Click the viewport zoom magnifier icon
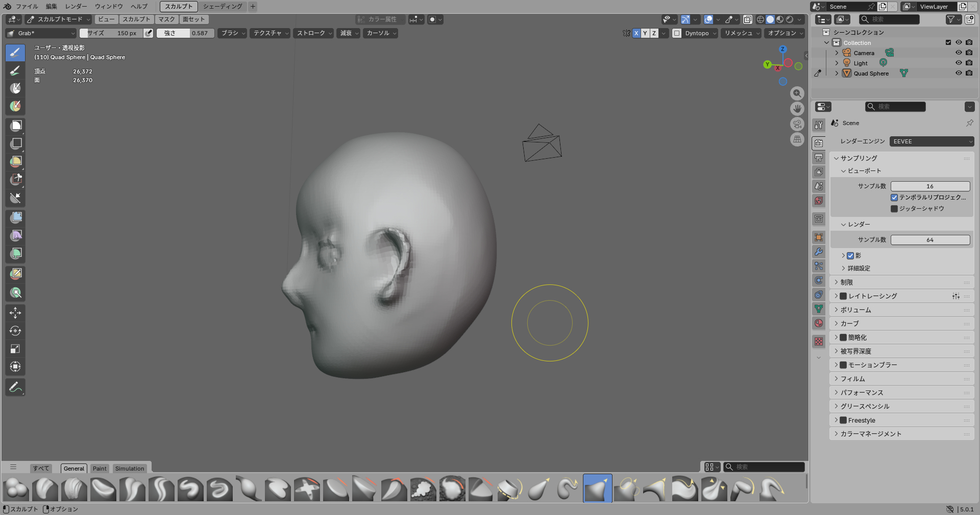Viewport: 980px width, 515px height. click(x=797, y=93)
